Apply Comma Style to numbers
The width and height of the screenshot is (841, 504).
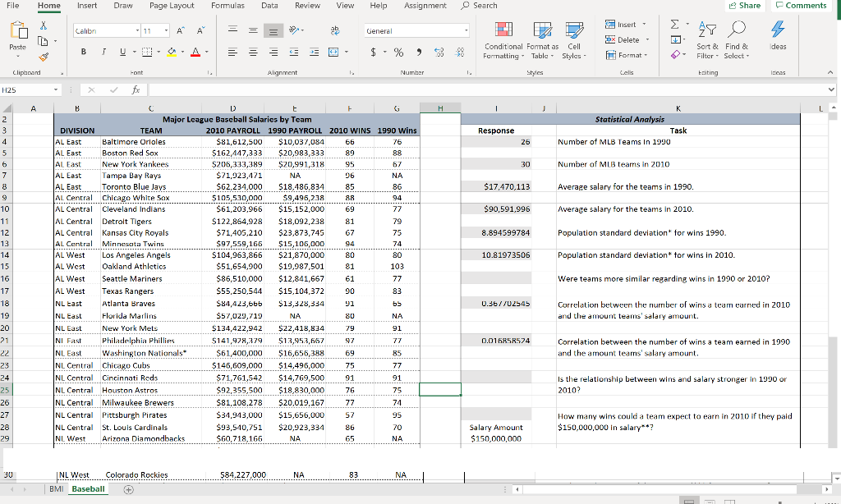pos(419,51)
